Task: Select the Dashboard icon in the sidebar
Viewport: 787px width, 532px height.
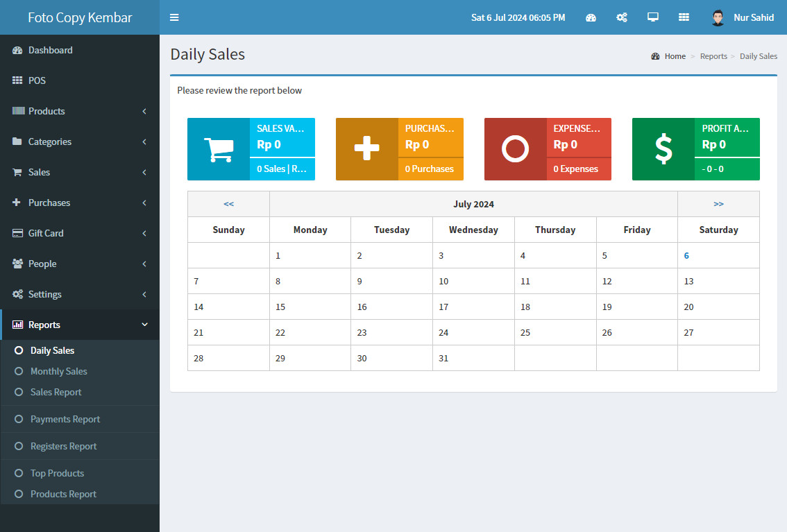Action: click(17, 50)
